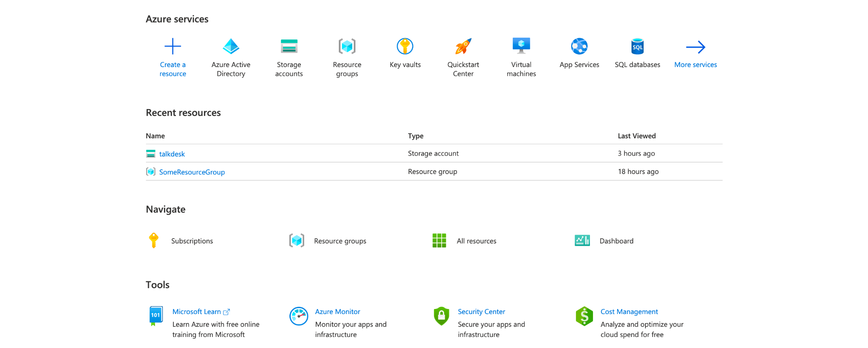The image size is (868, 348).
Task: Click the Key vaults key icon
Action: [405, 46]
